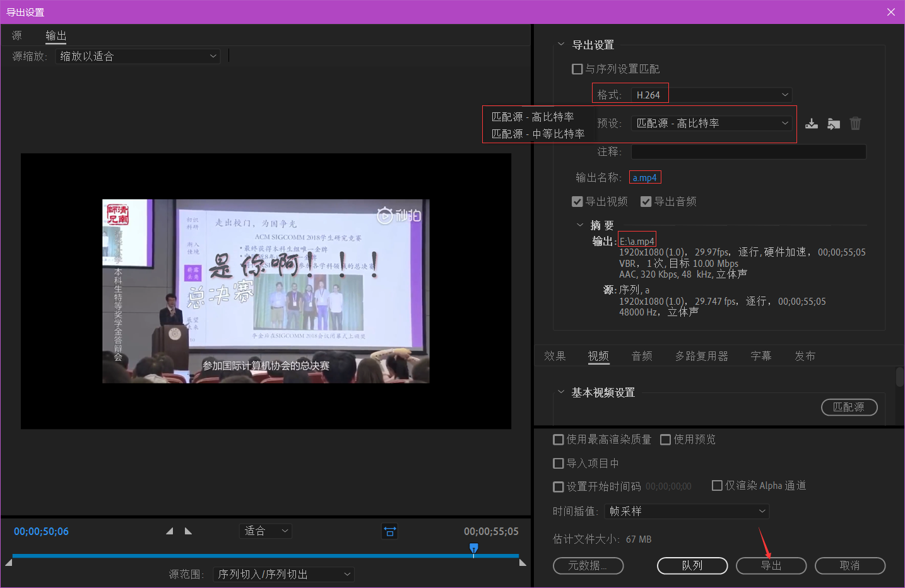This screenshot has width=905, height=588.
Task: Toggle 与序列设置匹配 checkbox
Action: pos(577,69)
